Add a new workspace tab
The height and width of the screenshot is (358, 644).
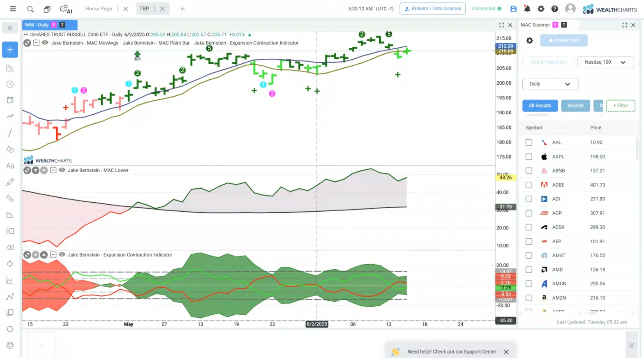[182, 9]
